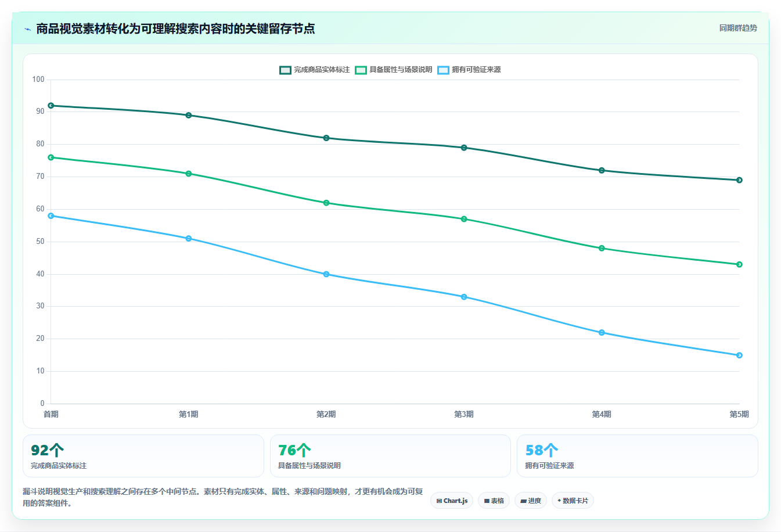781x532 pixels.
Task: Click the 同期群趋势 label
Action: (738, 28)
